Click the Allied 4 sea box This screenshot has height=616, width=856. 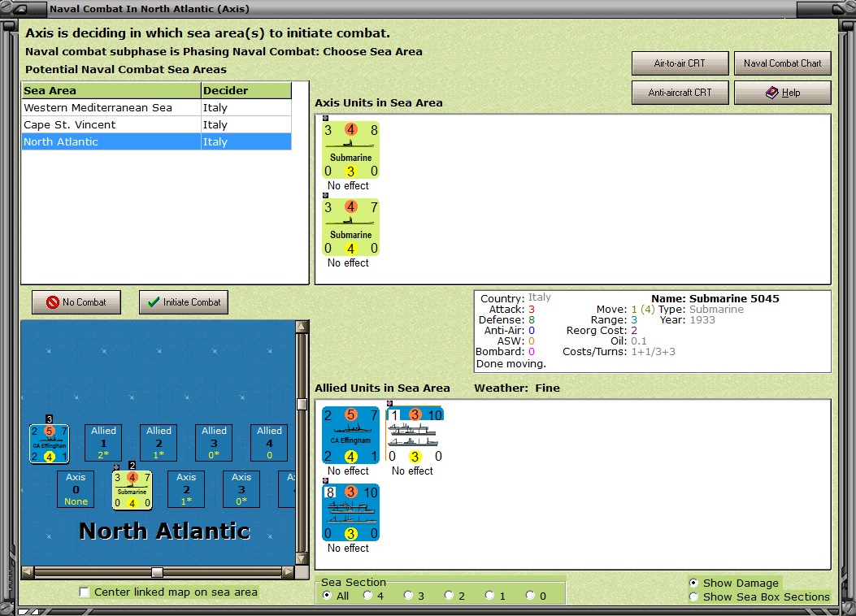point(269,442)
